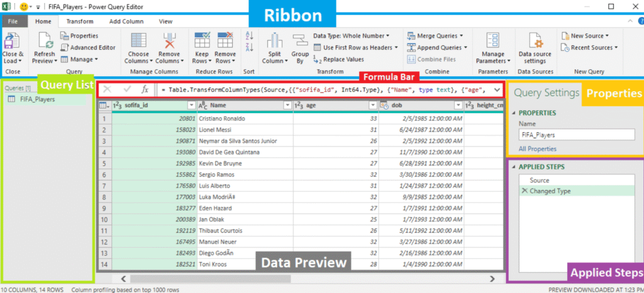Click the height_cm column header
644x293 pixels.
tap(484, 106)
